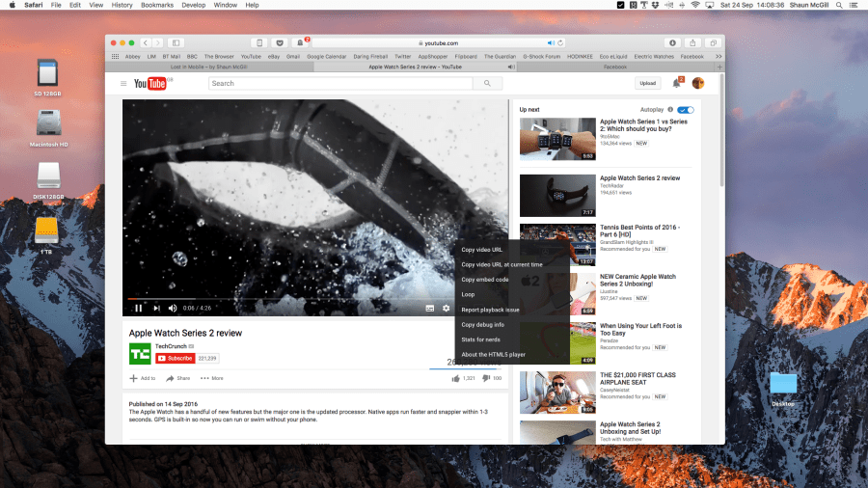Open The Guardian bookmark
The image size is (868, 488).
tap(500, 57)
